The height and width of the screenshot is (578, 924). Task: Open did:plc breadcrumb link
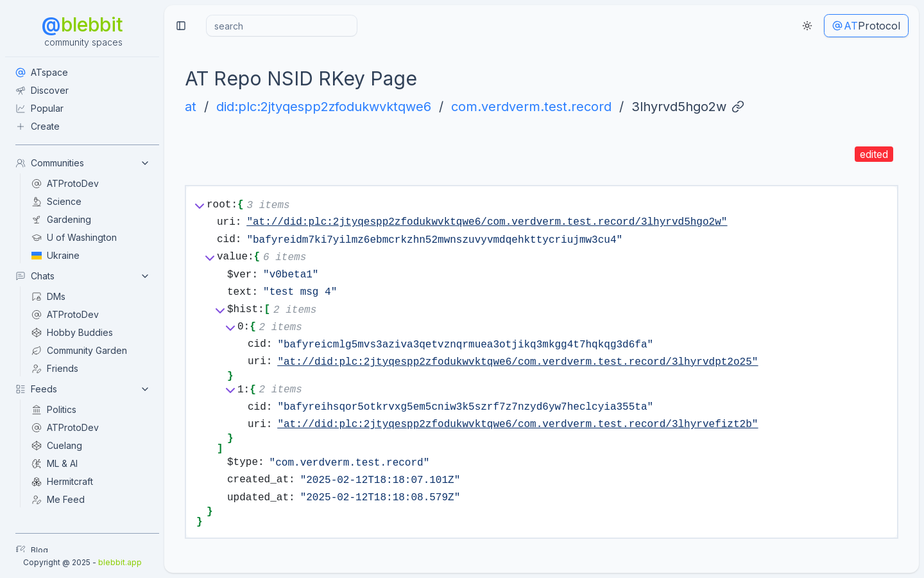point(323,107)
